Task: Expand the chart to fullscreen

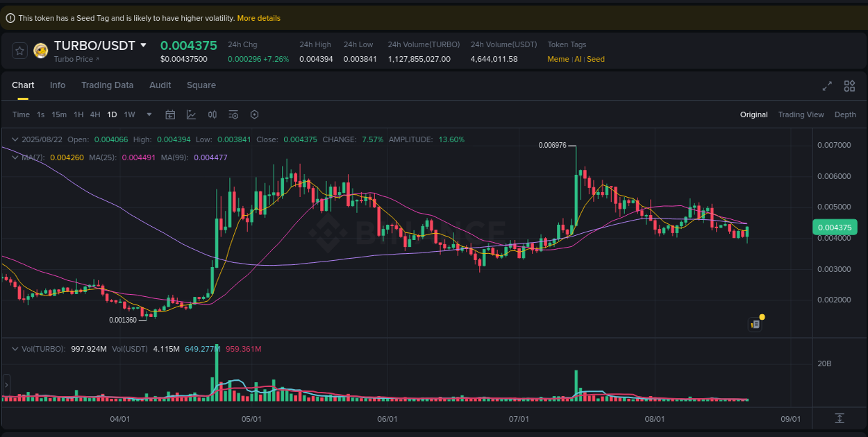Action: point(827,86)
